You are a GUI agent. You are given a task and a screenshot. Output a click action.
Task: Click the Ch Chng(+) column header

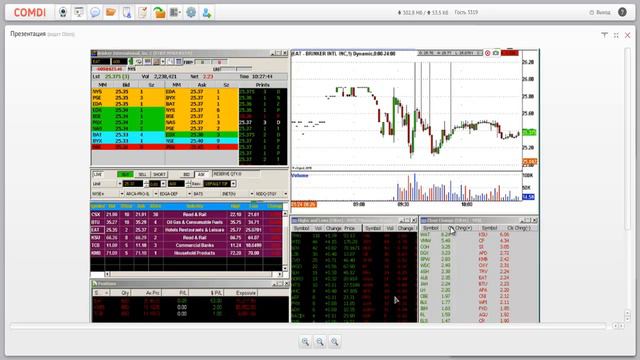(460, 228)
